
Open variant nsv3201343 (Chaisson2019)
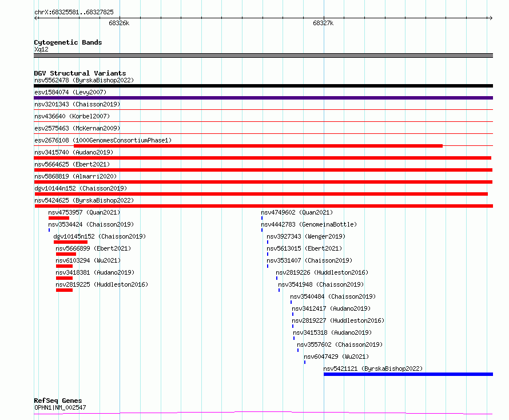tap(77, 104)
